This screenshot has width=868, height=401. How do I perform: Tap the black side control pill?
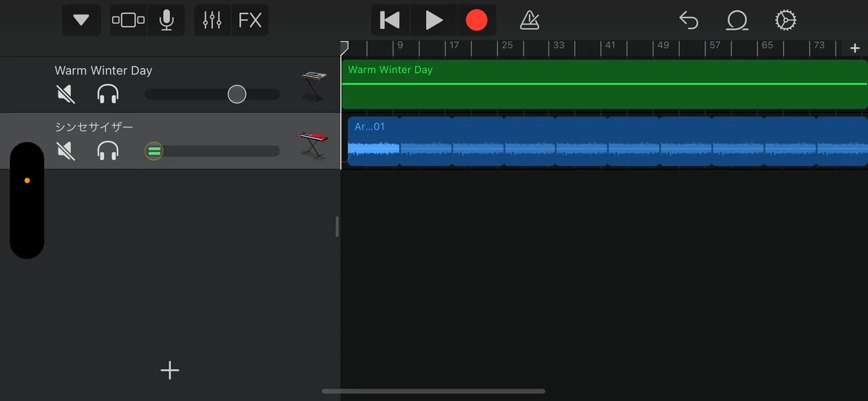coord(27,200)
